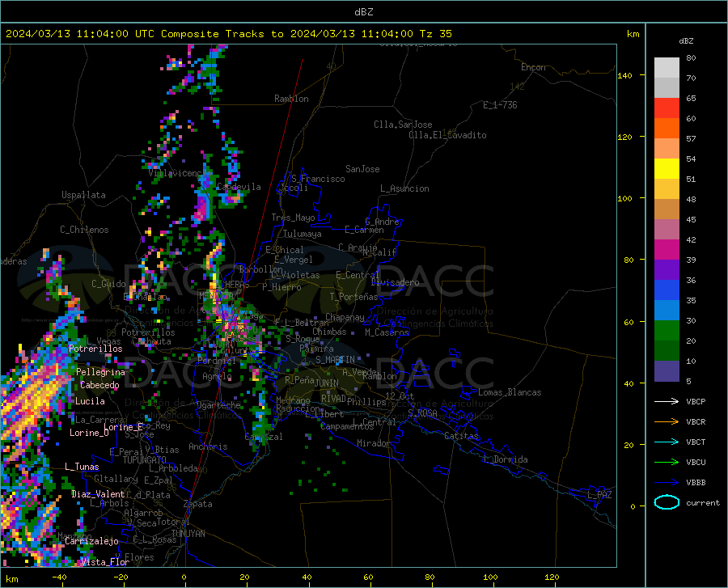Click the 'Catitas' map label

[x=461, y=436]
